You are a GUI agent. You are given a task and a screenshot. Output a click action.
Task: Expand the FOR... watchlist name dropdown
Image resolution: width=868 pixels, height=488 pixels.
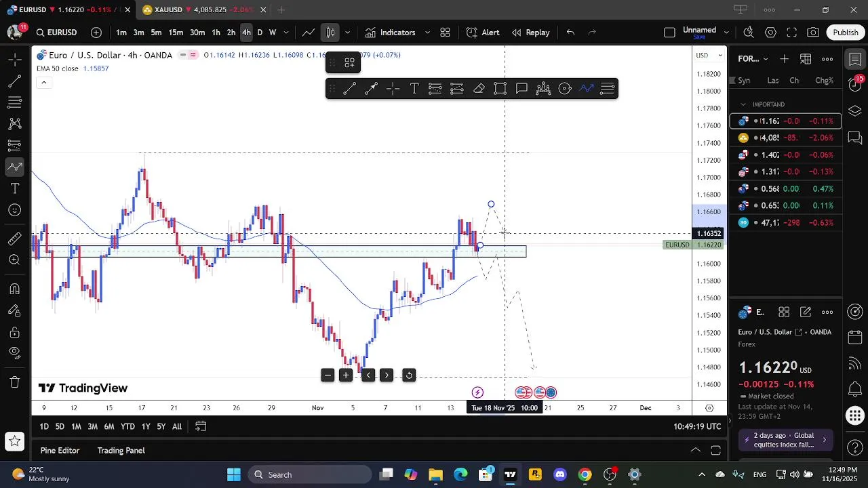[x=753, y=59]
